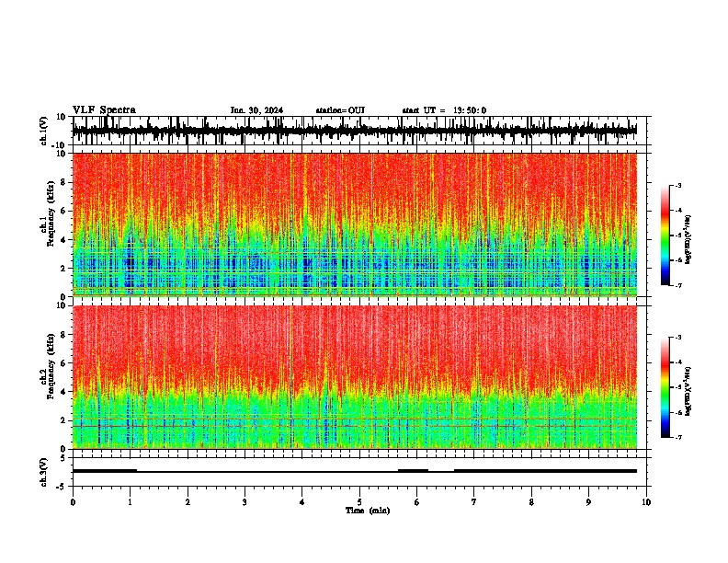Click time axis tick label 8

click(531, 502)
